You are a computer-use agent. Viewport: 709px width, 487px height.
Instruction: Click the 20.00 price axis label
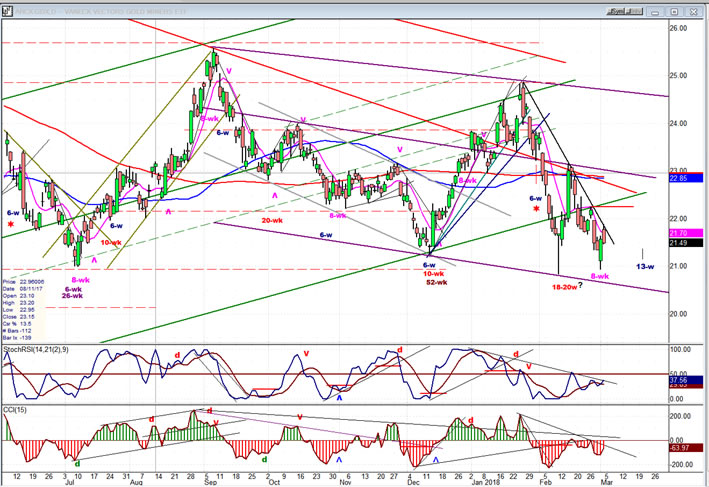tap(679, 314)
